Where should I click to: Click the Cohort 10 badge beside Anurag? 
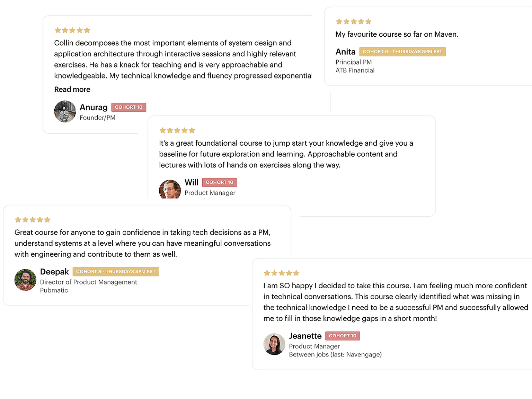tap(129, 107)
